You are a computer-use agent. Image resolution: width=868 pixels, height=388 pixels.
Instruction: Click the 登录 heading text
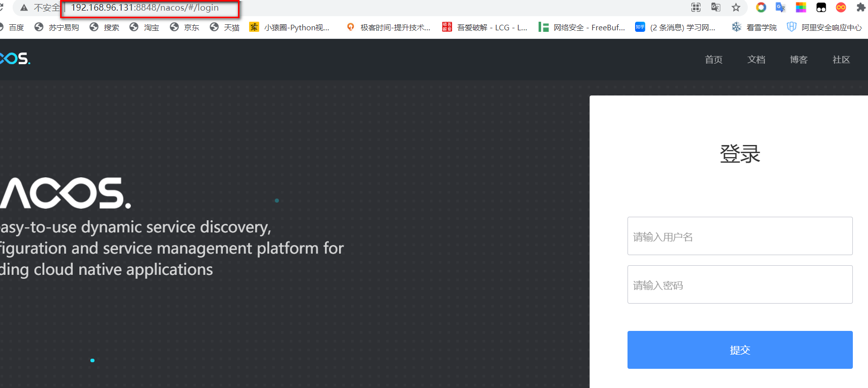click(x=740, y=154)
